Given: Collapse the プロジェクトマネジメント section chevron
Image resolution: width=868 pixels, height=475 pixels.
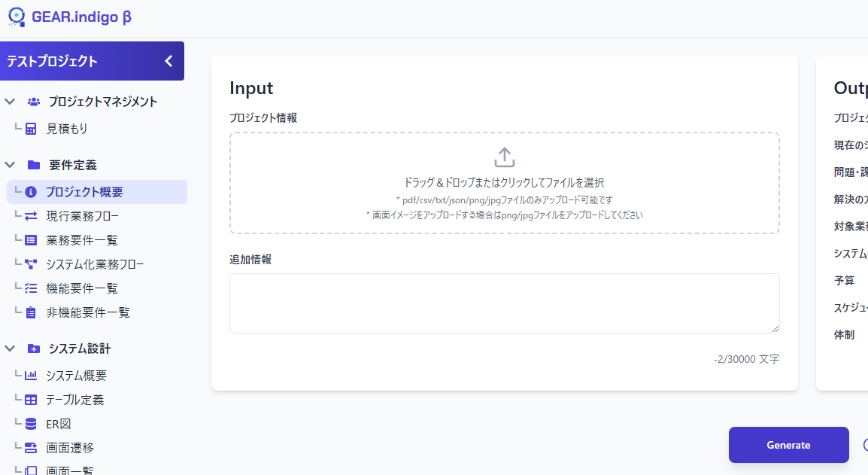Looking at the screenshot, I should (10, 102).
